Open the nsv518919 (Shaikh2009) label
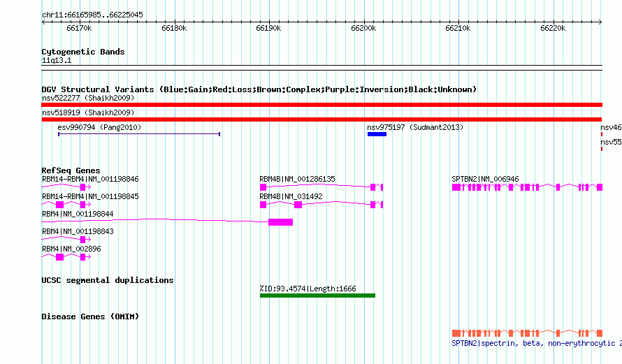Image resolution: width=622 pixels, height=364 pixels. click(88, 112)
